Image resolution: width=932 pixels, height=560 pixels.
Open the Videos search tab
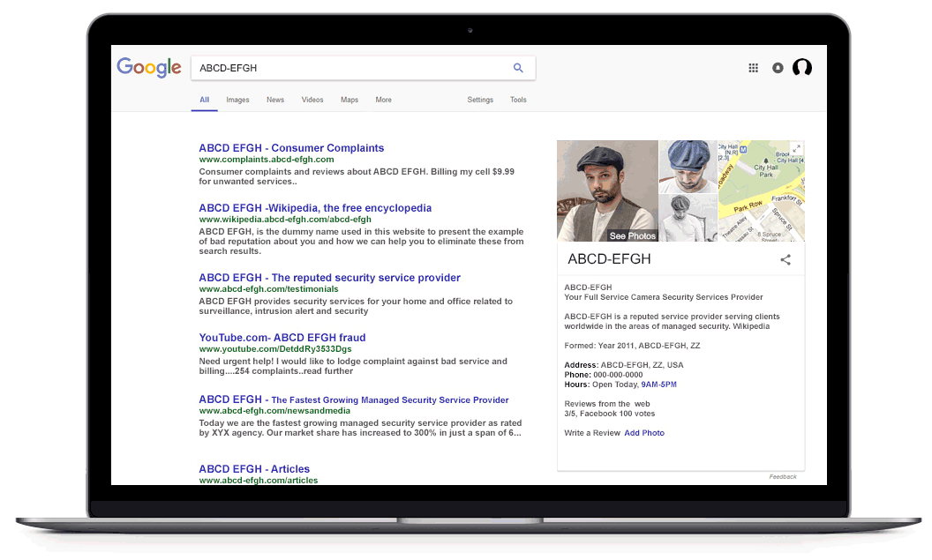(x=312, y=100)
